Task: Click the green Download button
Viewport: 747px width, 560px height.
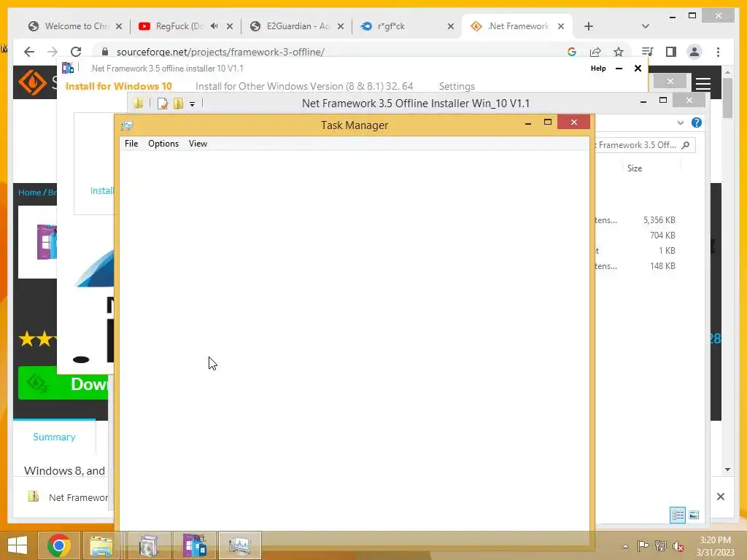Action: coord(63,384)
